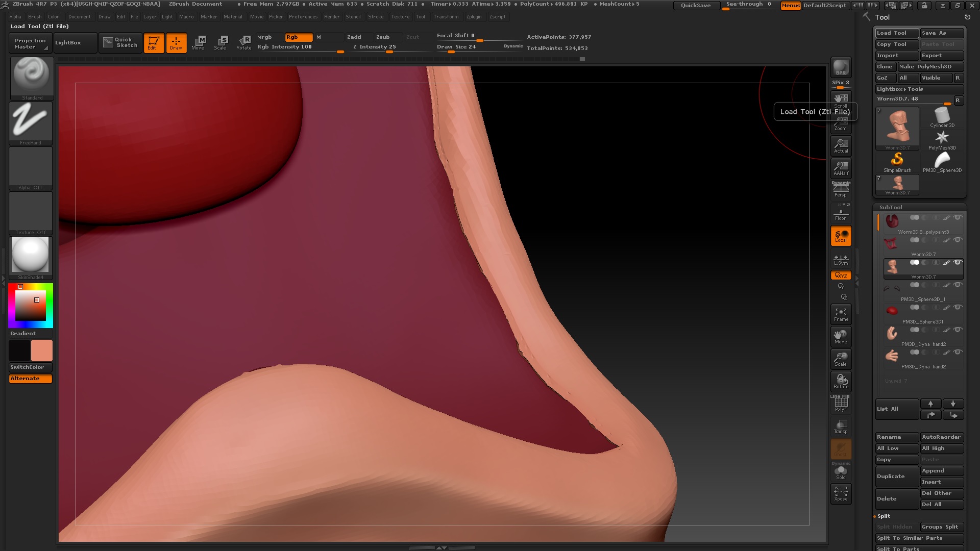Click the QuickSave button
The image size is (980, 551).
pyautogui.click(x=696, y=6)
